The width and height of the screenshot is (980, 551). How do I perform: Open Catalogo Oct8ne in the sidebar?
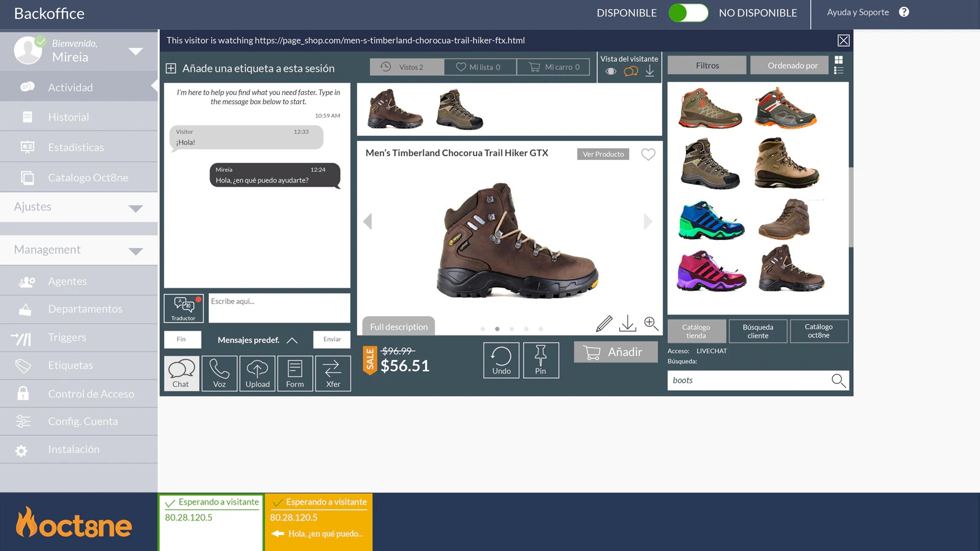(x=79, y=178)
